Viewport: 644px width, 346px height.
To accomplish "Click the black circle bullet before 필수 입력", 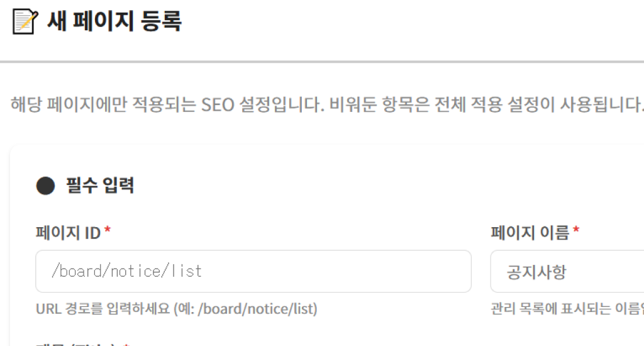I will (45, 186).
